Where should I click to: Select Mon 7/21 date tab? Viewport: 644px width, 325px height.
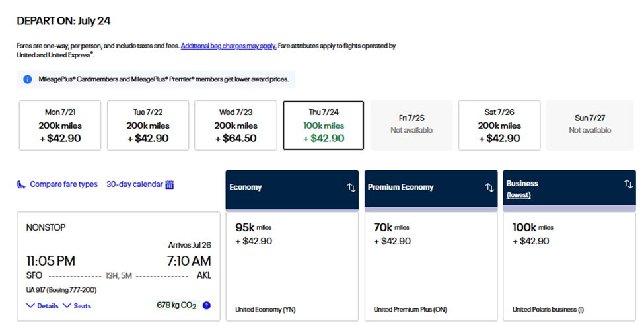click(x=60, y=126)
